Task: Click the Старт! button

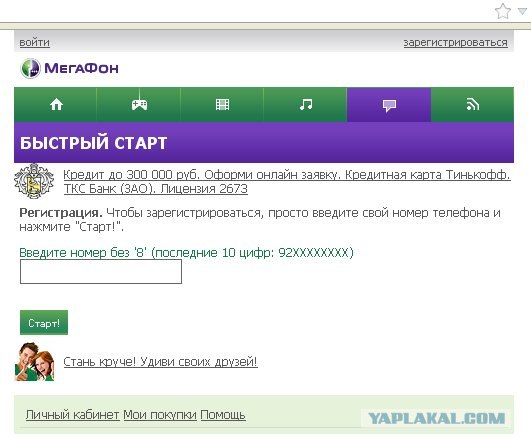Action: [44, 323]
